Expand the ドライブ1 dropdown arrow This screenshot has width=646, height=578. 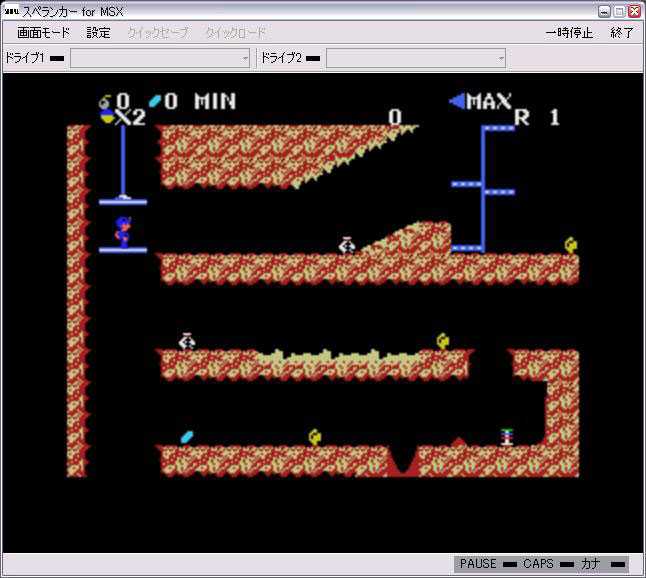click(245, 58)
